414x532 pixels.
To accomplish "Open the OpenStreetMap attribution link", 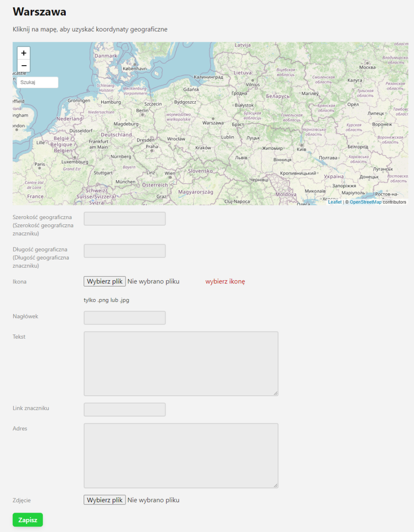I will [365, 202].
